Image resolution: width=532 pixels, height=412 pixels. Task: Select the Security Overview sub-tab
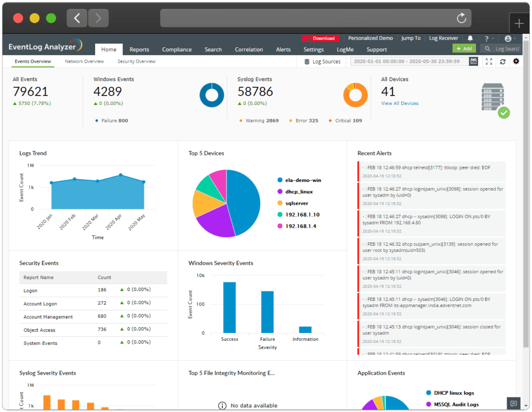pos(137,61)
